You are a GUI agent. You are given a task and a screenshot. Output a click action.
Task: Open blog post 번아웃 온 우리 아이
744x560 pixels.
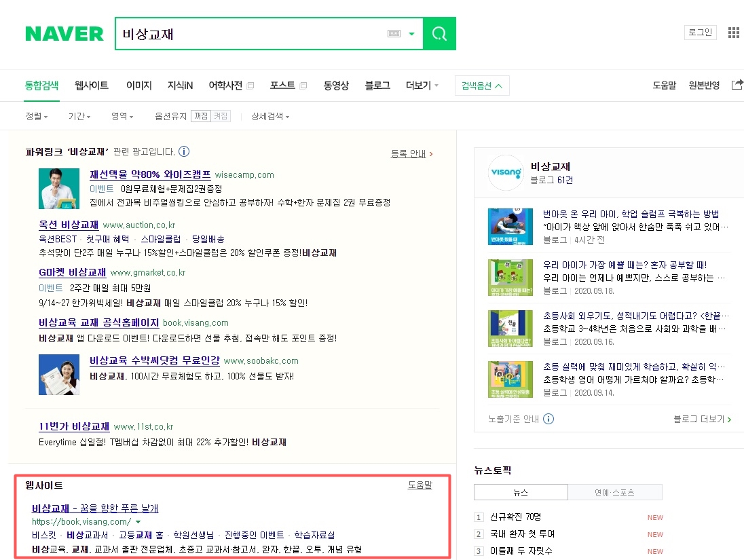point(631,214)
